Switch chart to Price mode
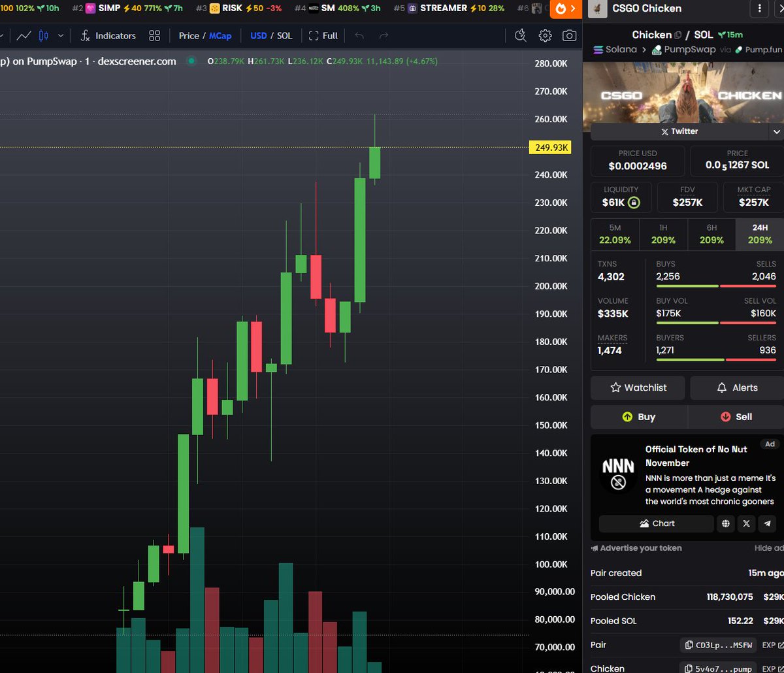Viewport: 784px width, 673px height. 189,35
